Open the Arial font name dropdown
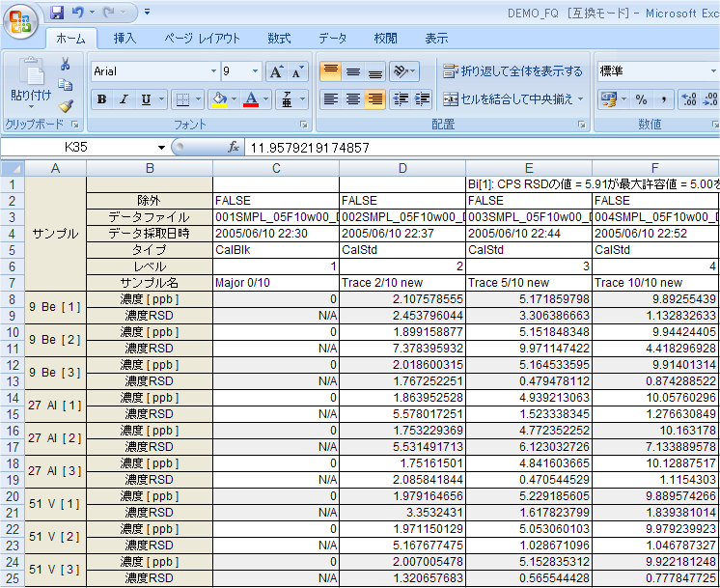This screenshot has height=588, width=720. (x=213, y=71)
